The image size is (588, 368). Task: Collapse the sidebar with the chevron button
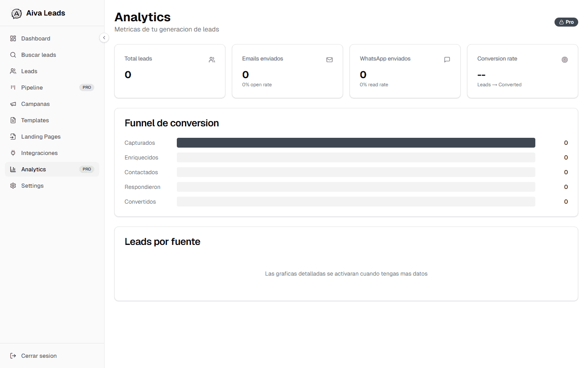pyautogui.click(x=104, y=38)
